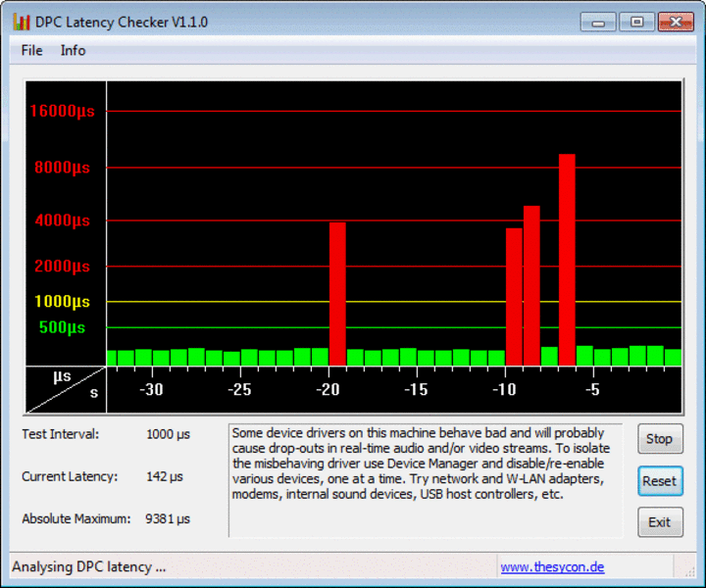Click the Absolute Maximum value 9381 µs
Viewport: 706px width, 588px height.
168,518
